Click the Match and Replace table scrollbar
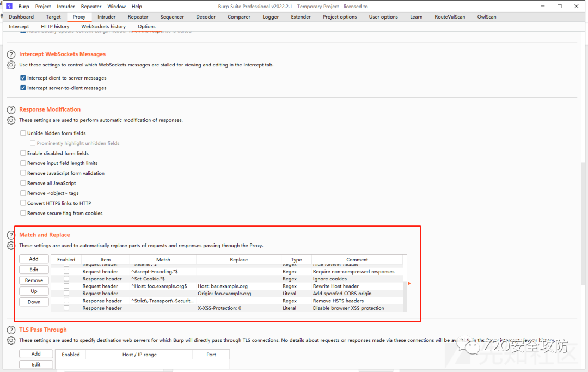588x372 pixels. coord(405,296)
